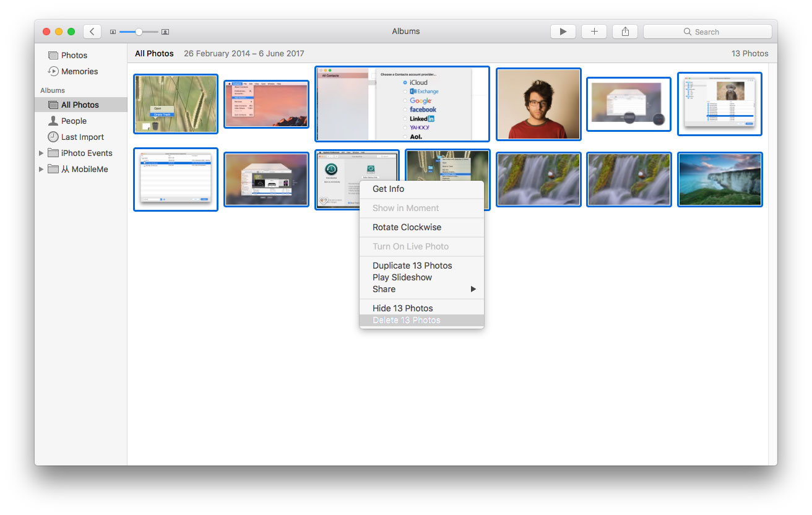This screenshot has width=812, height=515.
Task: Start slideshow with the play button
Action: click(563, 32)
